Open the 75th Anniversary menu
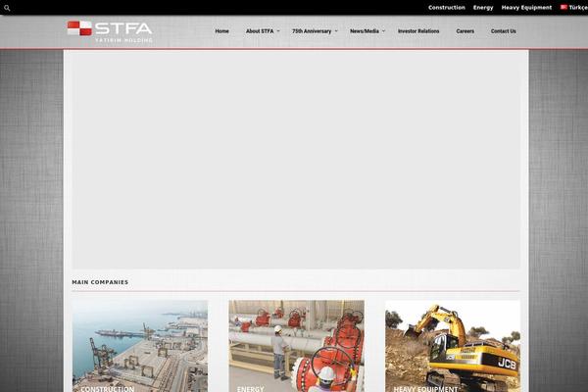588x392 pixels. click(x=312, y=31)
